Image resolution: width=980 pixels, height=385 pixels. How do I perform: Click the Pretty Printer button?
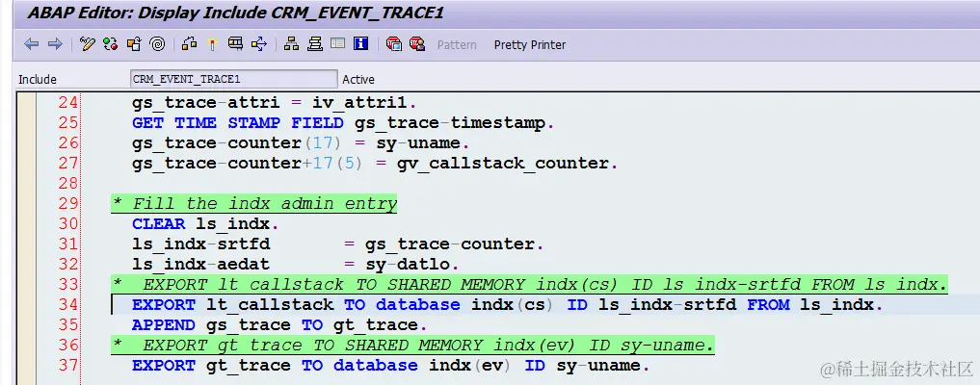point(530,45)
